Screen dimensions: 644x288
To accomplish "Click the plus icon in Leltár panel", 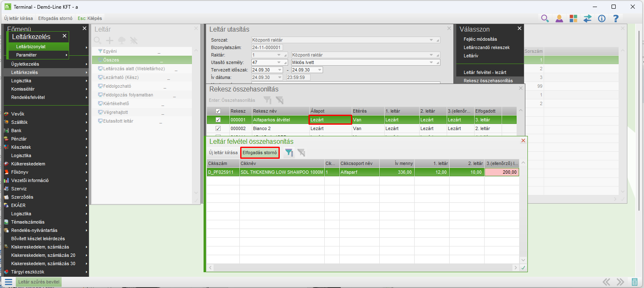I will tap(109, 40).
